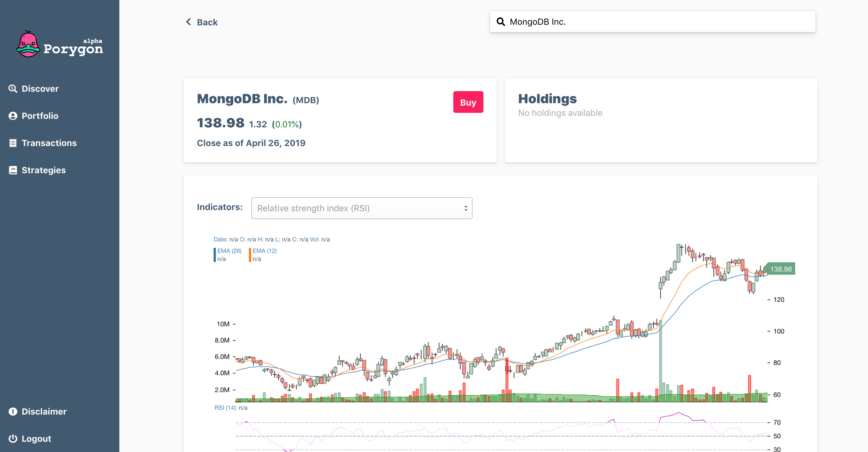
Task: Click the Logout power icon
Action: 13,438
